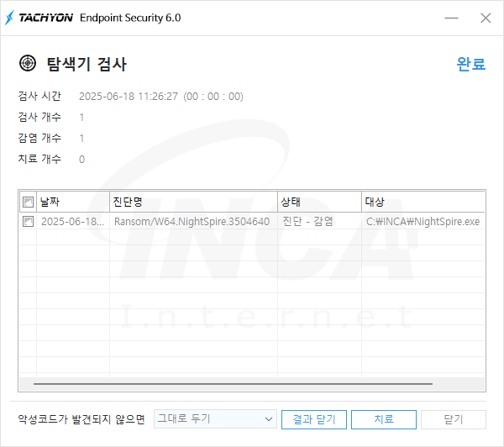Close the Tachyon Endpoint Security window
Screen dimensions: 504x447
[486, 18]
